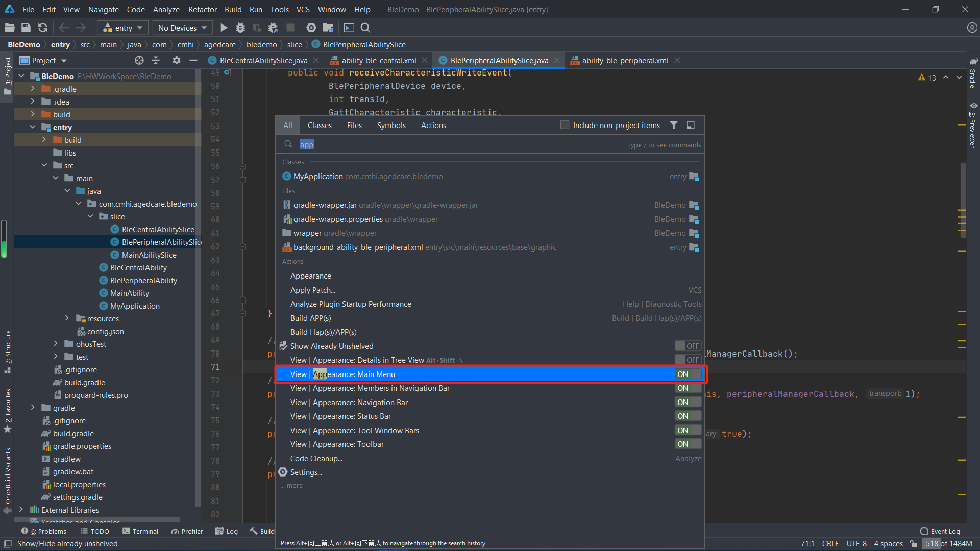Toggle Show Already Unshelved switch
This screenshot has width=980, height=551.
[688, 346]
